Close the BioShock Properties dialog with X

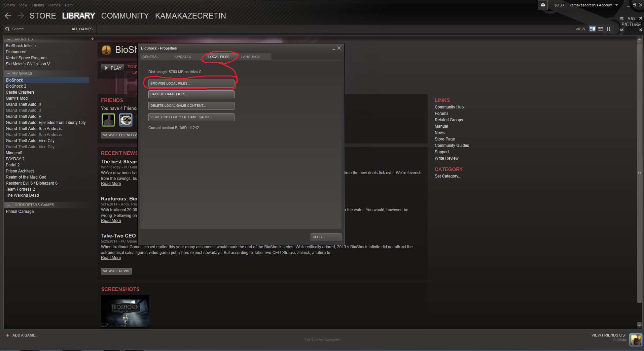pyautogui.click(x=339, y=48)
